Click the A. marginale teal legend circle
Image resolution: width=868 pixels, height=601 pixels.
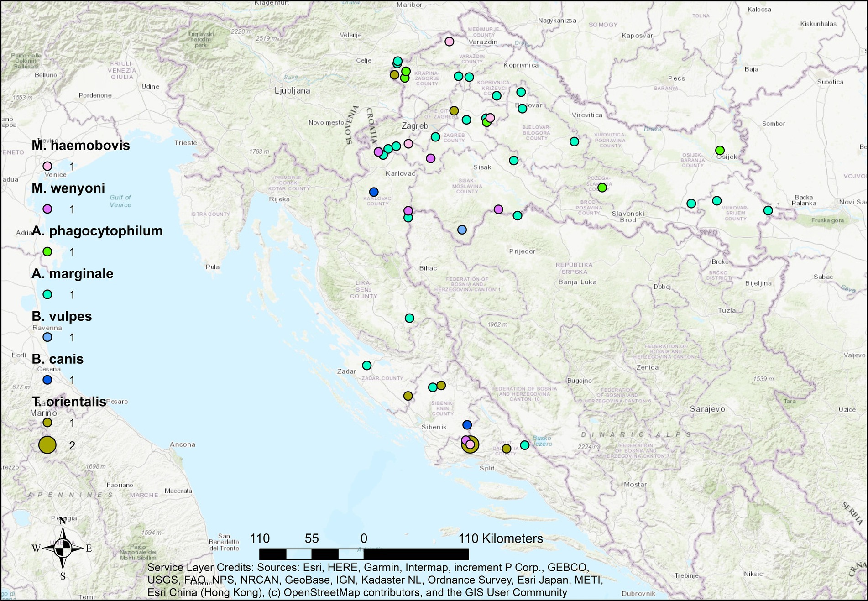pyautogui.click(x=47, y=294)
